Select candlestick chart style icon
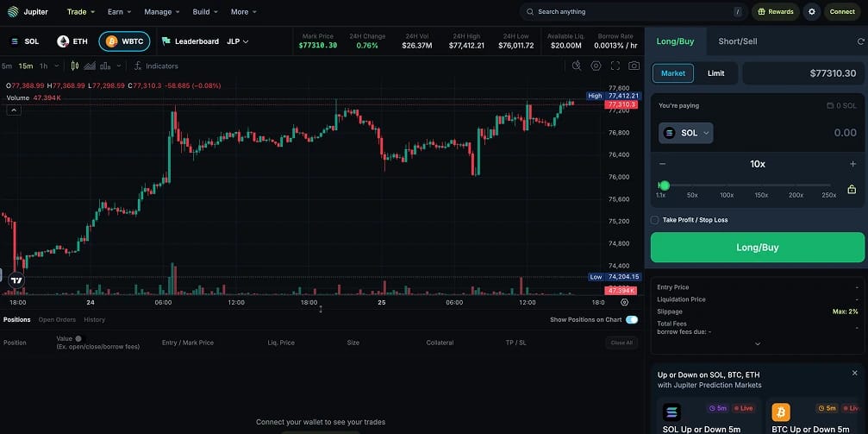Image resolution: width=868 pixels, height=434 pixels. (x=75, y=66)
